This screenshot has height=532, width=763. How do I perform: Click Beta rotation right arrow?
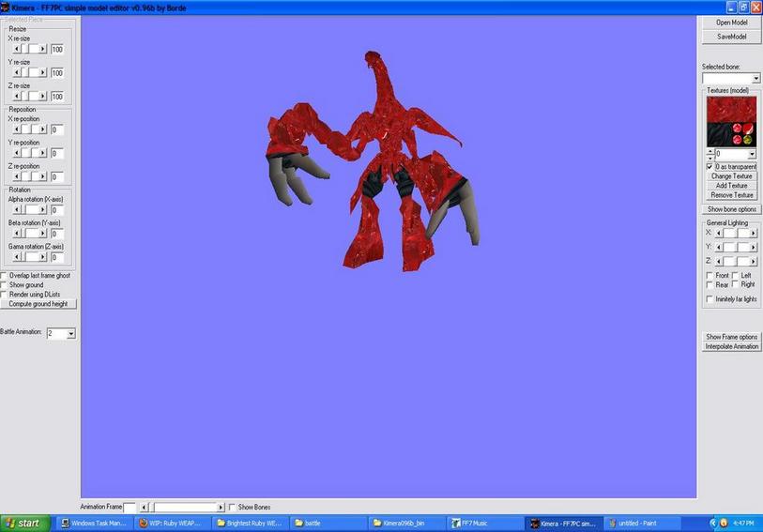pos(43,234)
